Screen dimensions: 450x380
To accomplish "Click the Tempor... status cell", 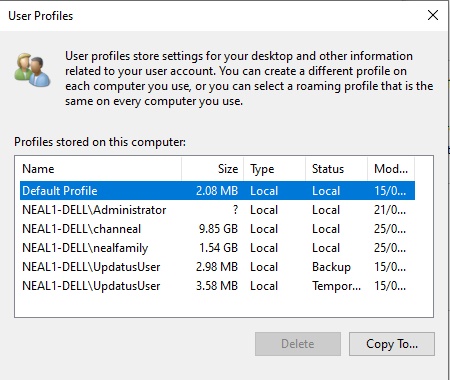I will pos(336,286).
